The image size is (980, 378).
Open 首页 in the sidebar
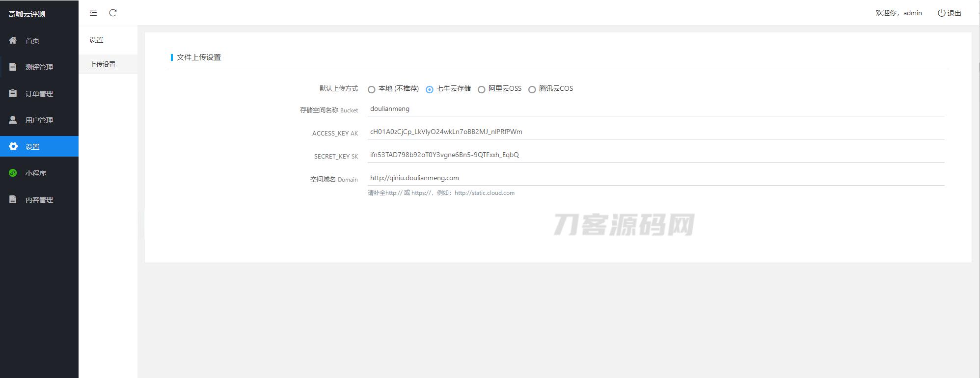click(x=39, y=40)
